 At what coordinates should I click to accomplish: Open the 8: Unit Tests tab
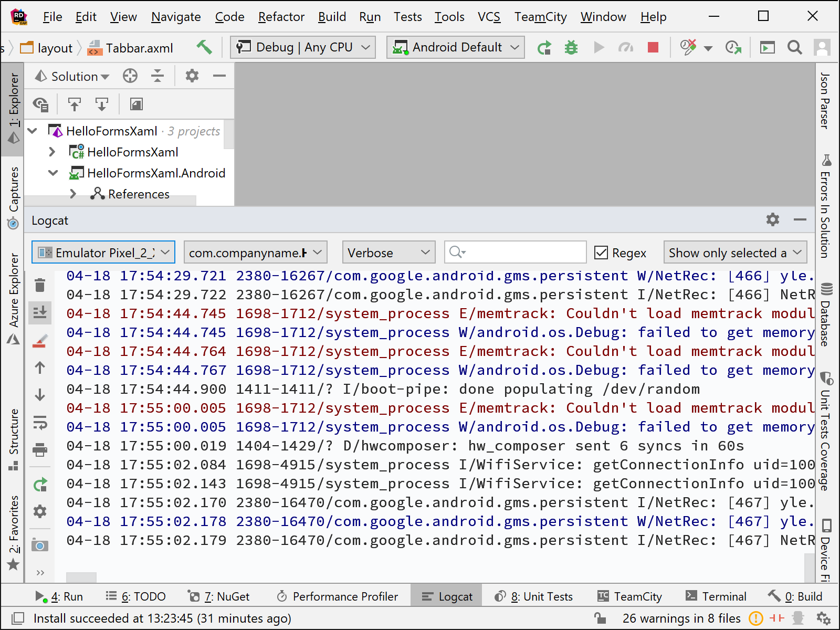click(x=533, y=596)
